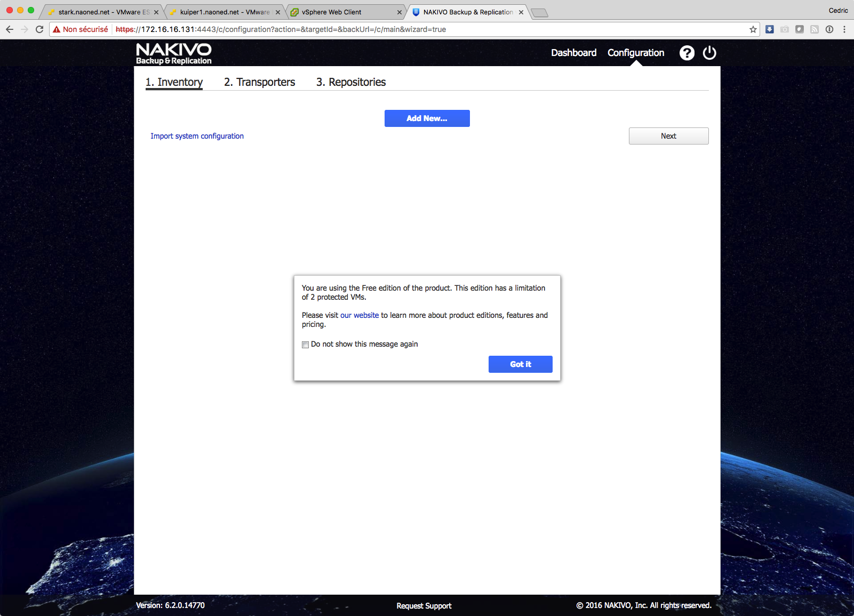Viewport: 854px width, 616px height.
Task: Switch to the 3. Repositories step
Action: coord(350,82)
